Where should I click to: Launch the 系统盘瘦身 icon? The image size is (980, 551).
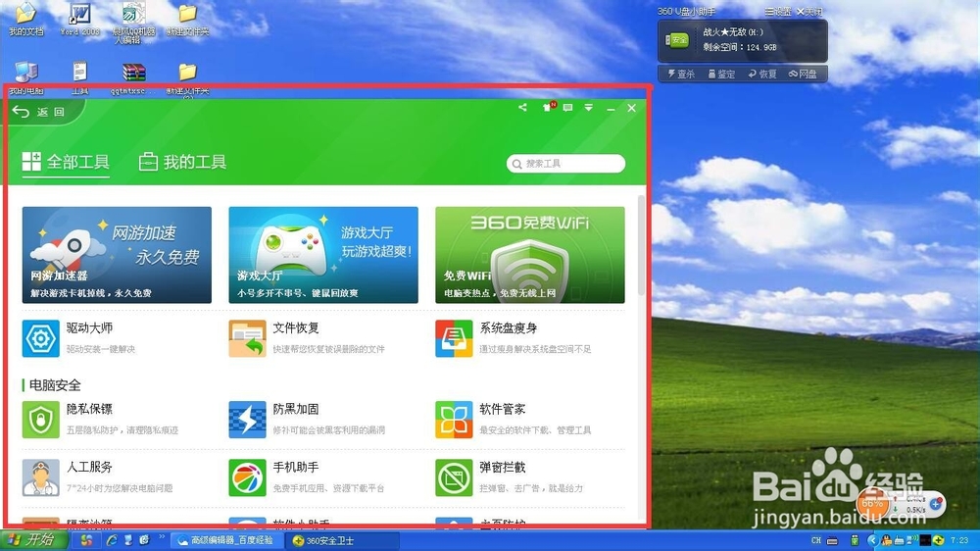tap(454, 338)
